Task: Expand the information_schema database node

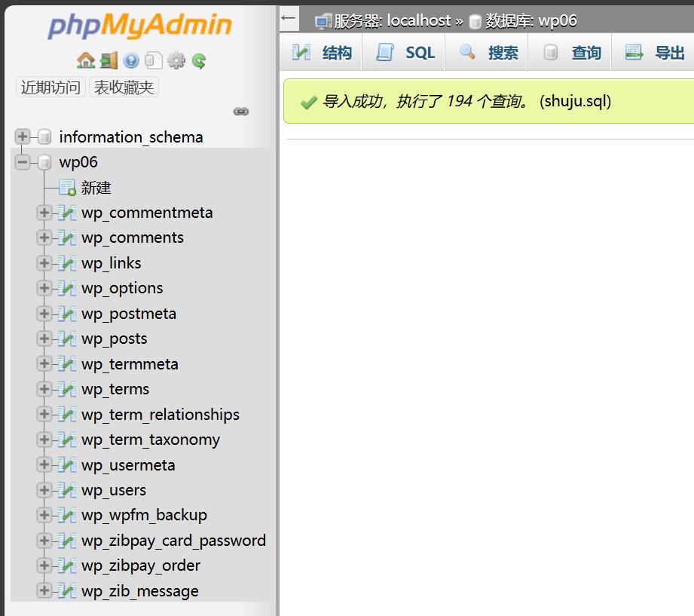Action: pyautogui.click(x=23, y=137)
